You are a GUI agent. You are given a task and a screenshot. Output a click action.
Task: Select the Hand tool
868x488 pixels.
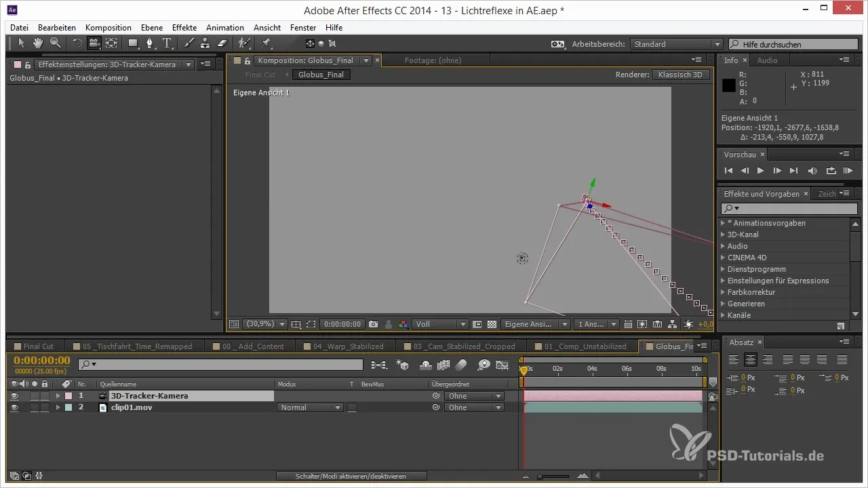(x=38, y=43)
